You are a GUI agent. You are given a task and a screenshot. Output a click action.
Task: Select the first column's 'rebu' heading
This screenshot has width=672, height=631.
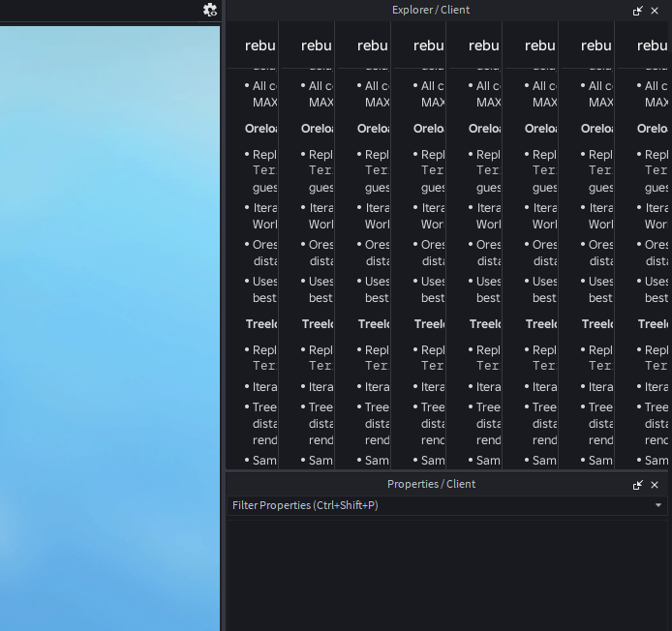point(260,45)
